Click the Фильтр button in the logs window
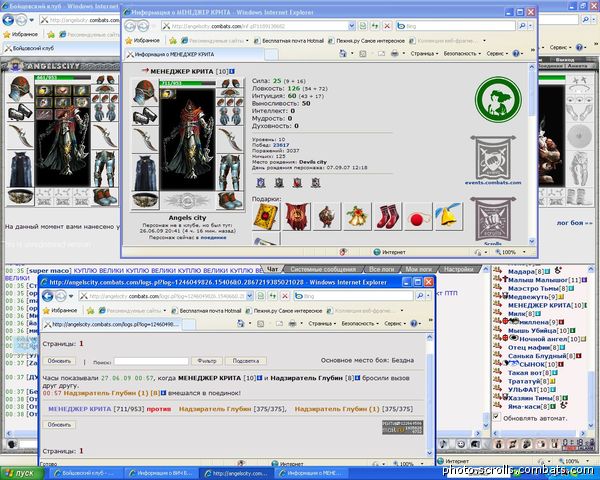Screen dimensions: 600x480 [207, 361]
